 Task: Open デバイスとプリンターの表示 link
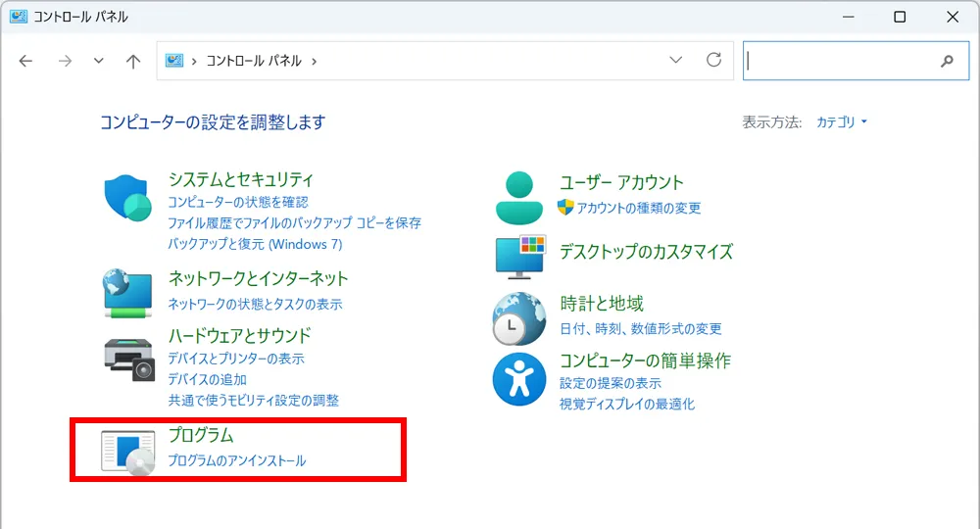click(235, 359)
